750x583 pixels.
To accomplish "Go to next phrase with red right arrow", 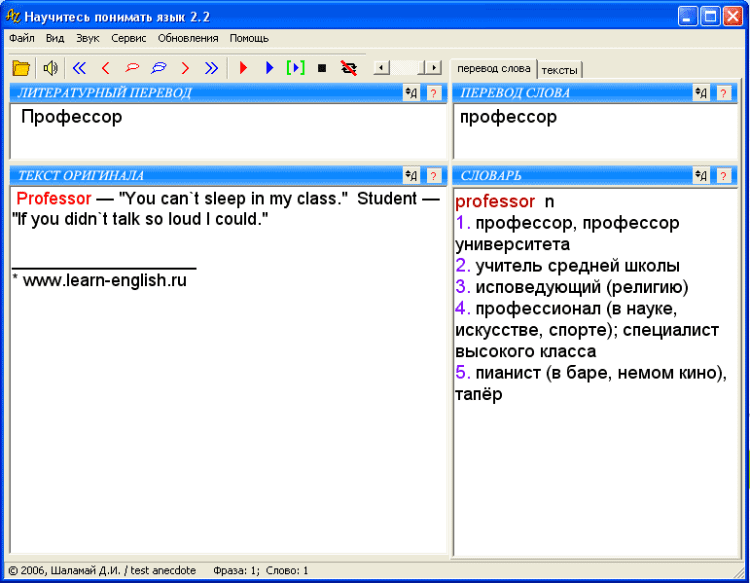I will tap(185, 68).
